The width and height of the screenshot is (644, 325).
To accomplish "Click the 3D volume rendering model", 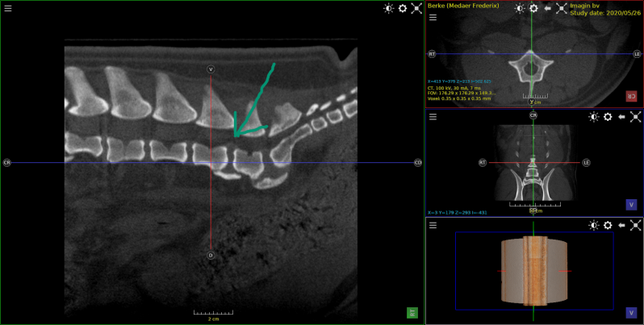I will [x=534, y=271].
